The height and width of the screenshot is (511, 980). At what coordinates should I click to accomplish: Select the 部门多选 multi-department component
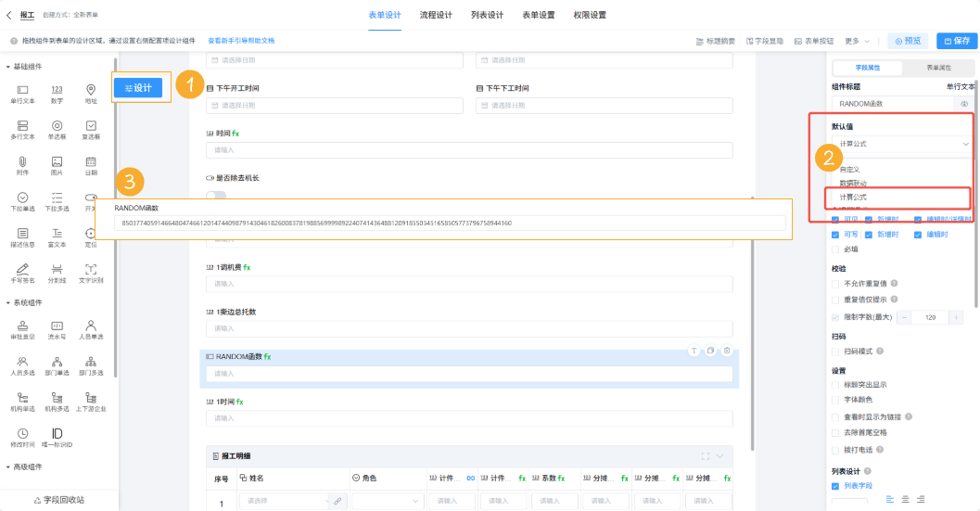(x=91, y=366)
